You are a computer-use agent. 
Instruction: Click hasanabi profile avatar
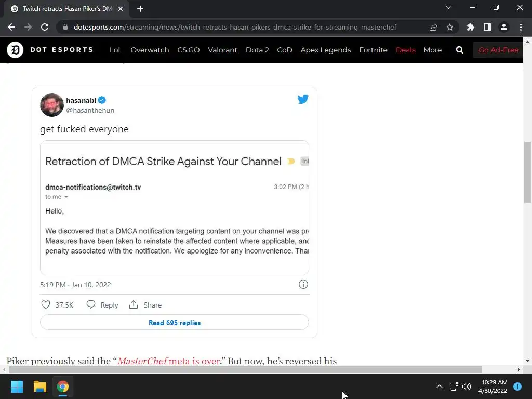[52, 105]
